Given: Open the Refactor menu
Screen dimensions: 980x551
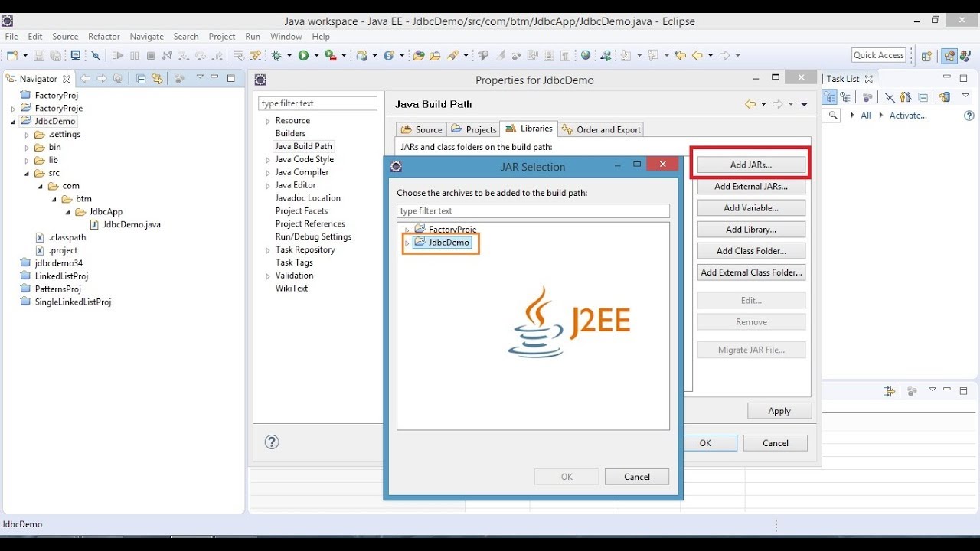Looking at the screenshot, I should (x=104, y=36).
